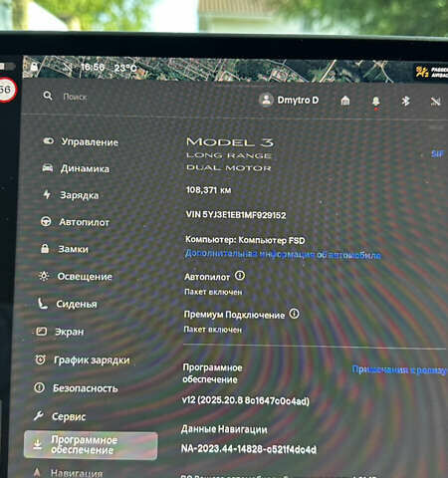
Task: Open the Управление menu
Action: pos(81,141)
